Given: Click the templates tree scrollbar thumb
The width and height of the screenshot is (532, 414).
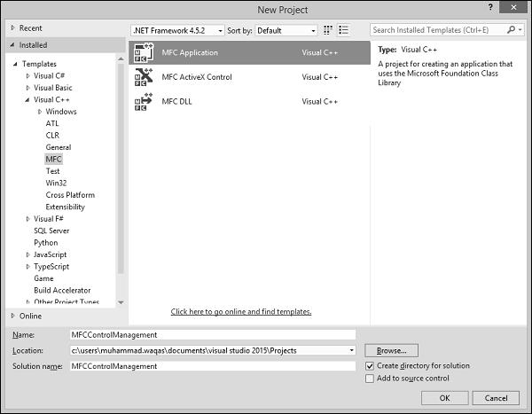Looking at the screenshot, I should (121, 168).
